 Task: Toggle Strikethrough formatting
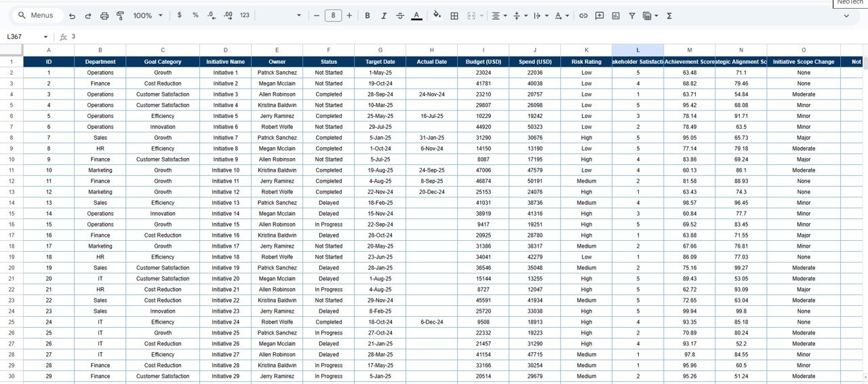tap(400, 16)
